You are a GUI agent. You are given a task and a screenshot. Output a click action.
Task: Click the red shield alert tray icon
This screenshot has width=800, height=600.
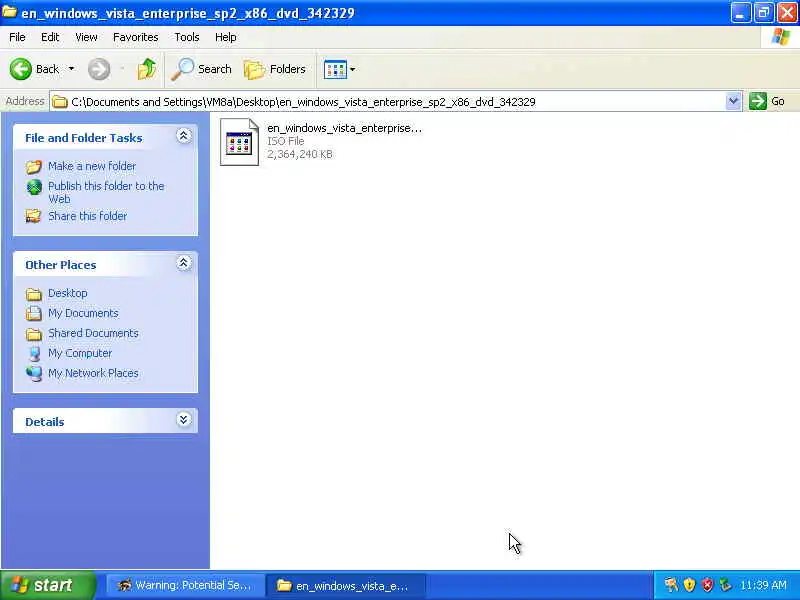[707, 585]
